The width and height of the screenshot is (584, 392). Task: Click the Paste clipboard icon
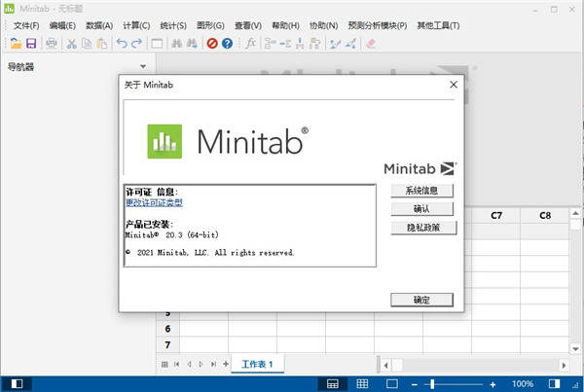click(101, 44)
